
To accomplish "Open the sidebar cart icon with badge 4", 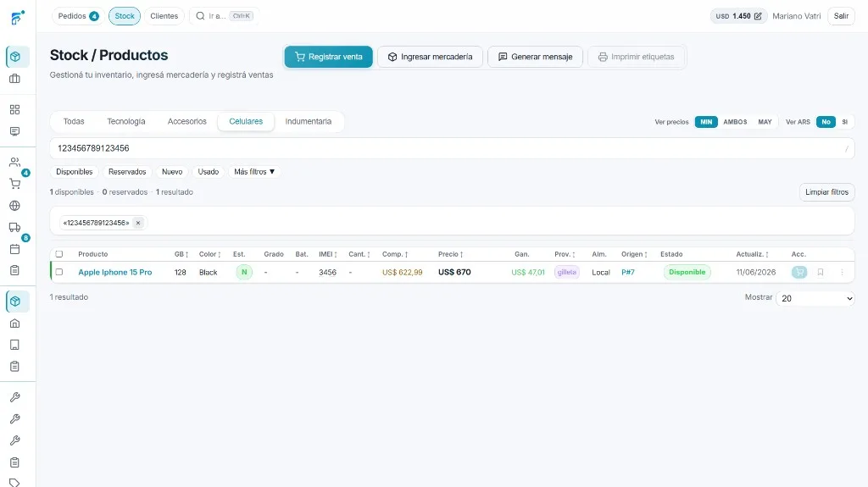I will coord(15,184).
